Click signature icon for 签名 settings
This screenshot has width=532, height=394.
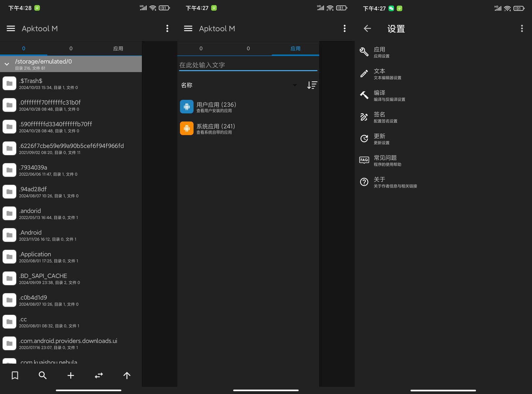click(364, 117)
